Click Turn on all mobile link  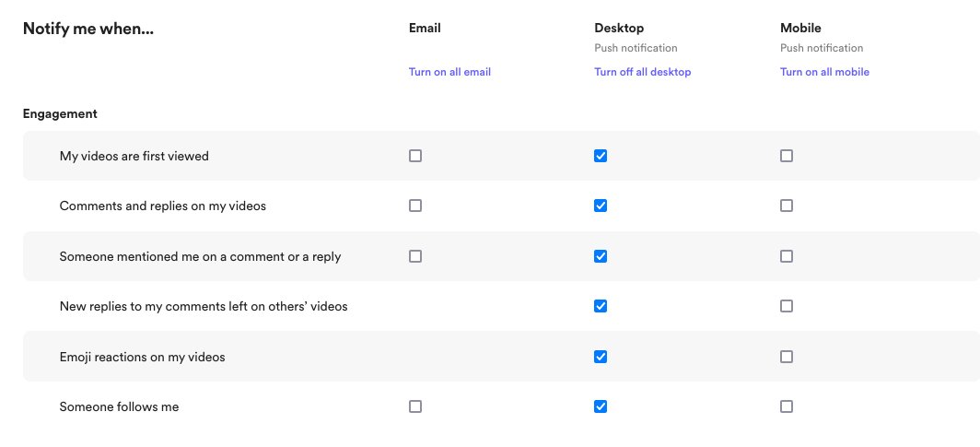click(x=824, y=72)
